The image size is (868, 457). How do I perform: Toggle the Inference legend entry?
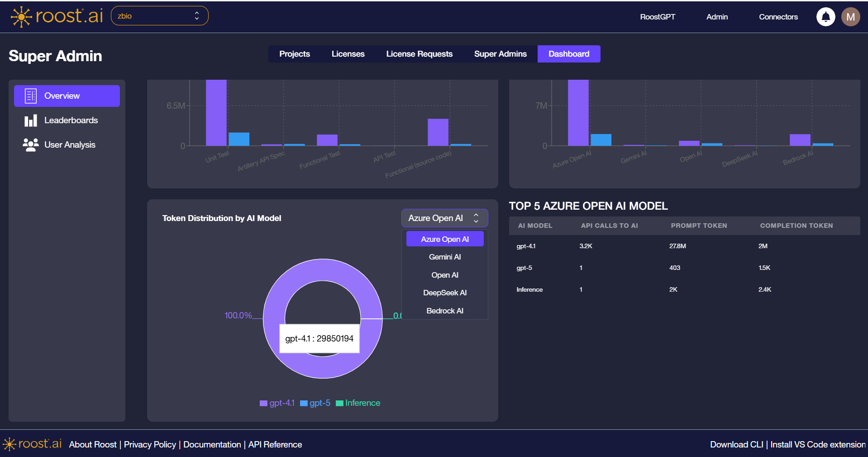(x=358, y=403)
